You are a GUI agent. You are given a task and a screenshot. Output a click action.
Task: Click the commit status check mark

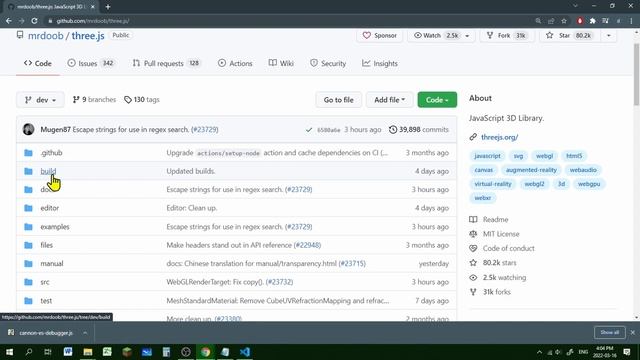click(309, 130)
